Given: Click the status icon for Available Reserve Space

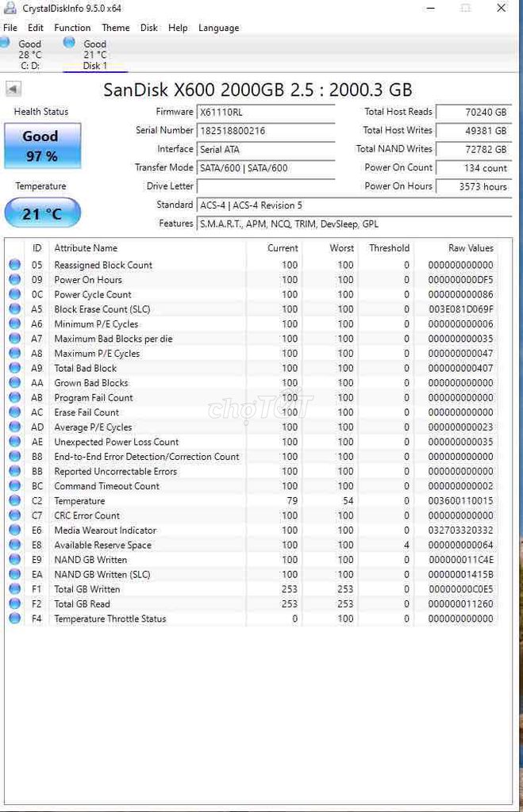Looking at the screenshot, I should 14,545.
